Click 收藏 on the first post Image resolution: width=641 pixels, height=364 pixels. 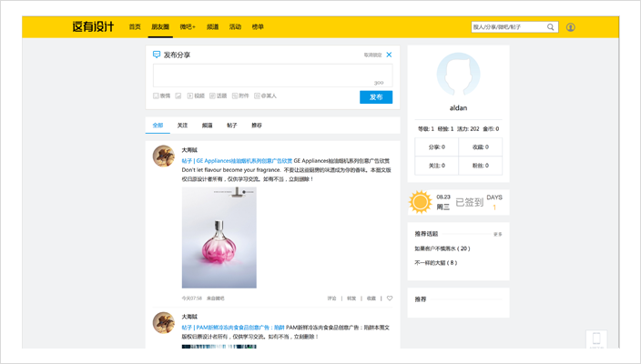[371, 298]
